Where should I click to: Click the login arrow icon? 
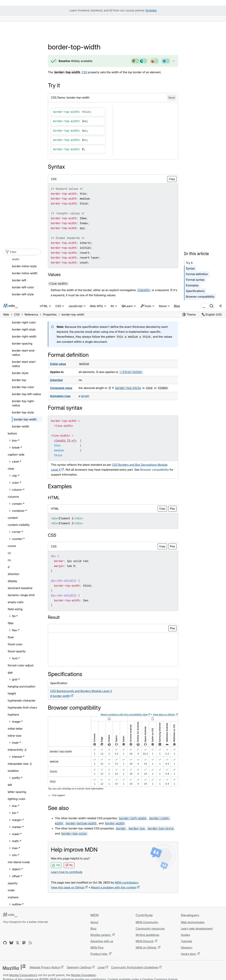(220, 306)
